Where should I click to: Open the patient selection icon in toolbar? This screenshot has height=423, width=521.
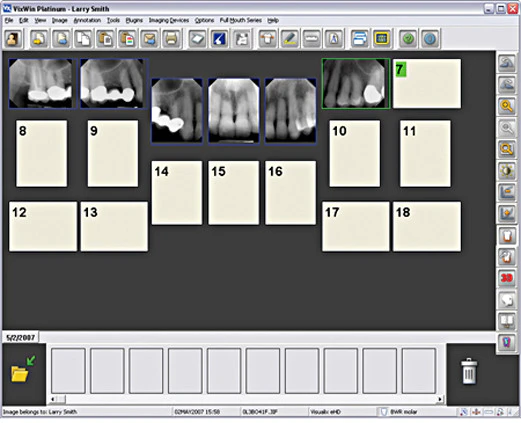point(13,39)
